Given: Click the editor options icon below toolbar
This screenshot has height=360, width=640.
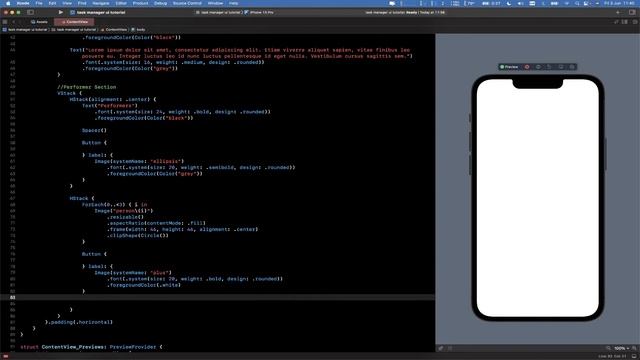Looking at the screenshot, I should [624, 22].
